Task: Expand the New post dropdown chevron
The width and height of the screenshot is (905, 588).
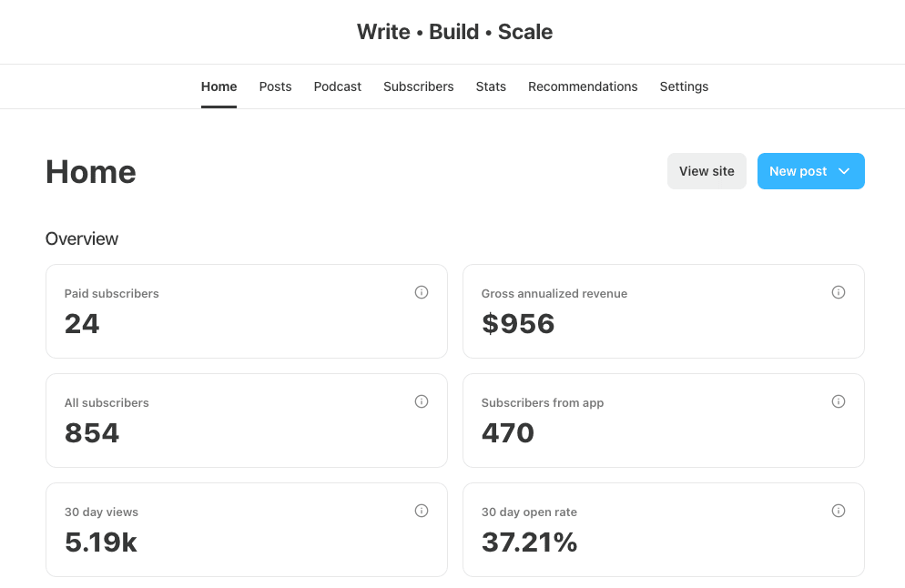Action: coord(844,171)
